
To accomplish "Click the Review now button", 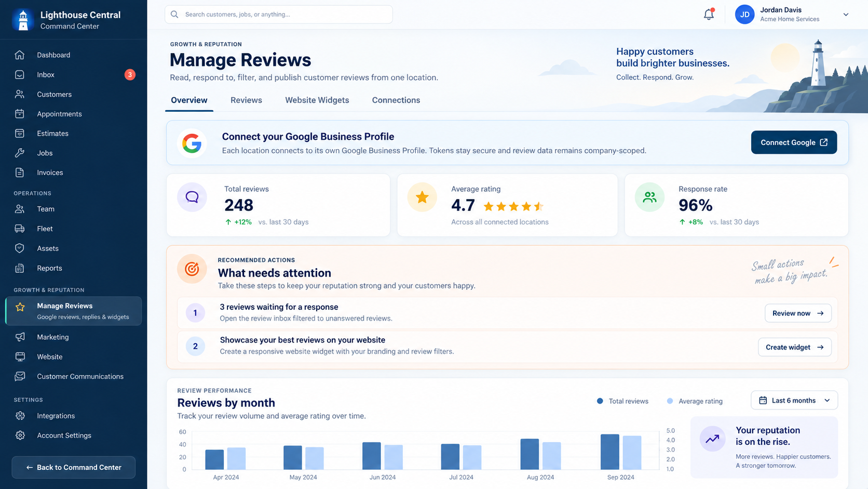I will tap(798, 313).
